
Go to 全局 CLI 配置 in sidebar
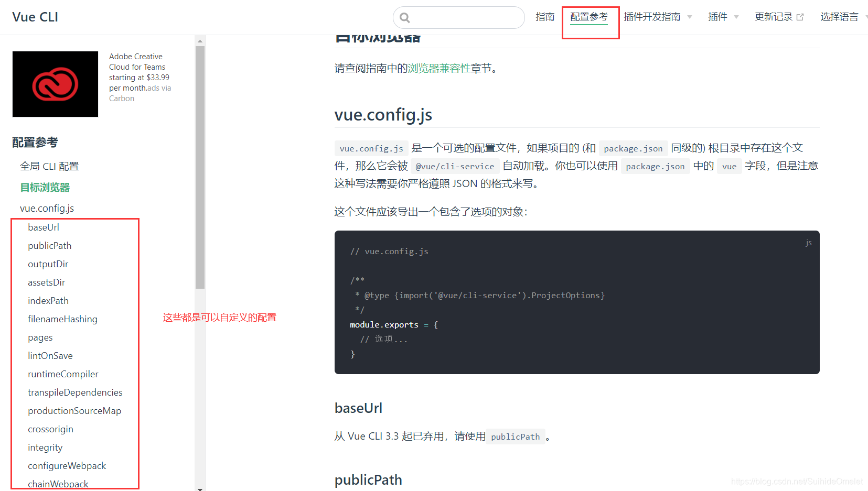(49, 166)
